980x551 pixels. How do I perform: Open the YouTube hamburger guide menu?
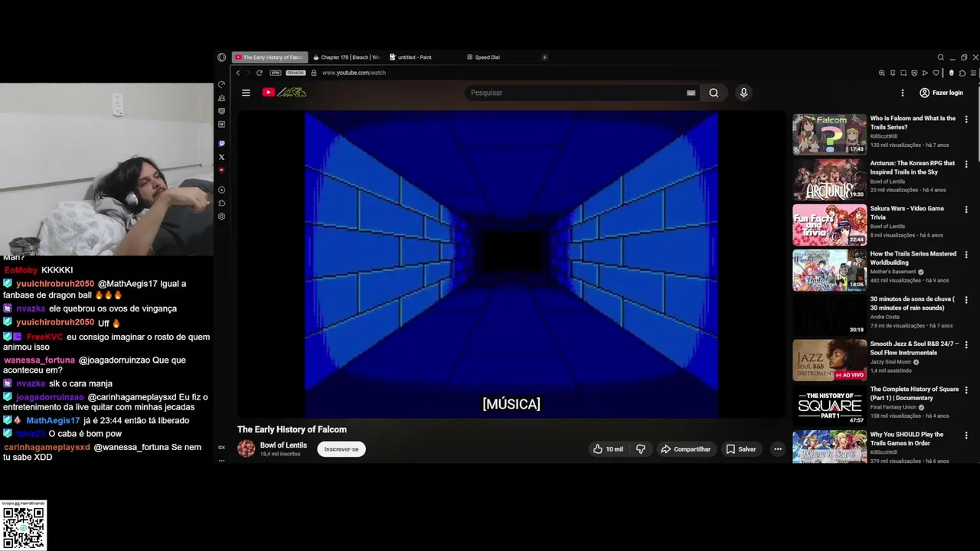246,93
